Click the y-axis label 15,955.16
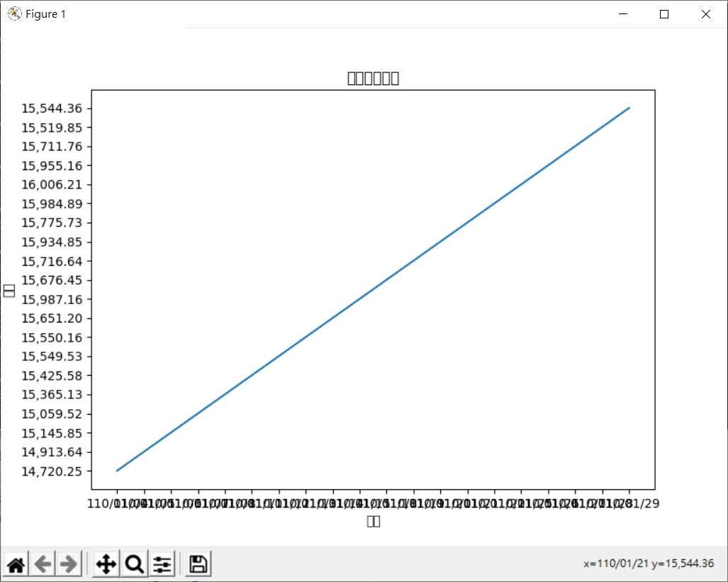The image size is (728, 582). coord(52,166)
